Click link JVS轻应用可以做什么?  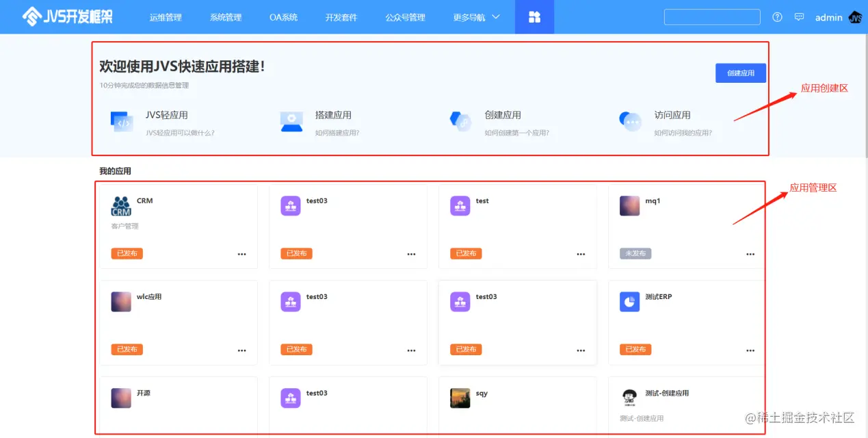[180, 133]
